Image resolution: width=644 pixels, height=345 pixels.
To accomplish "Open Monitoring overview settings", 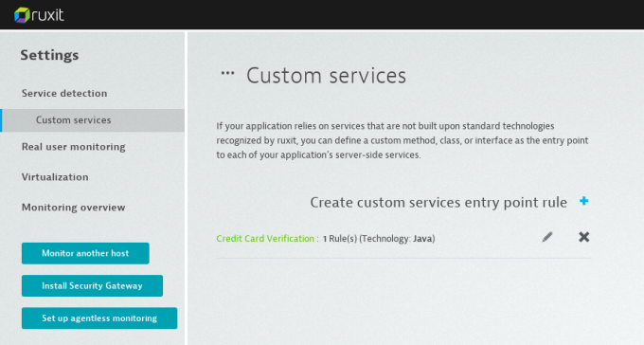I will pyautogui.click(x=74, y=208).
